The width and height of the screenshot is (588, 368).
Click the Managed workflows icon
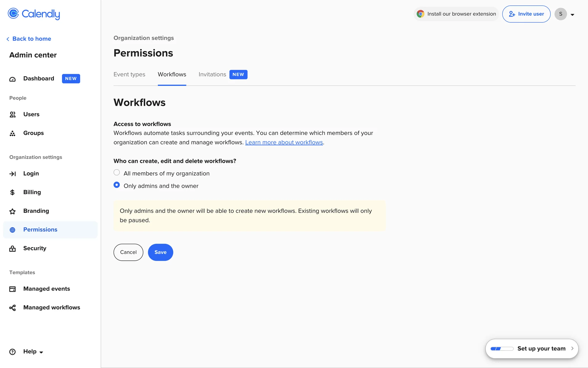point(12,308)
